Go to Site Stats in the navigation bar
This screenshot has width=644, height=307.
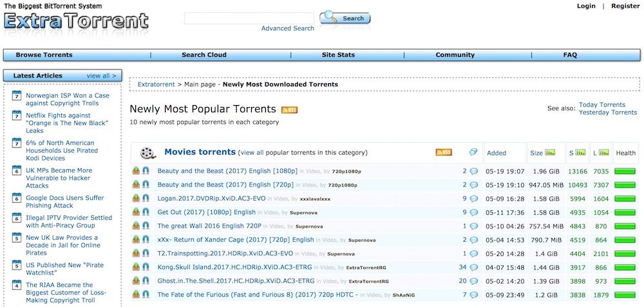pyautogui.click(x=339, y=55)
